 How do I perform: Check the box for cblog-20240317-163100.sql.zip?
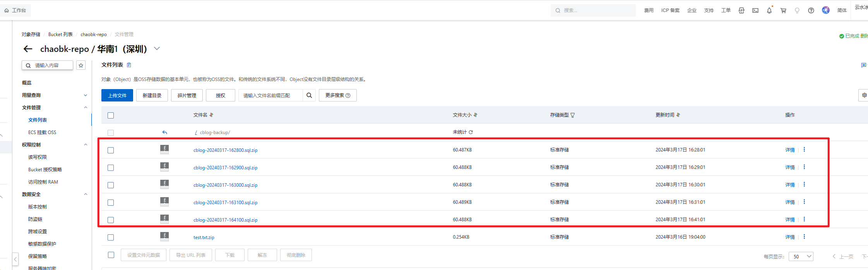[111, 203]
